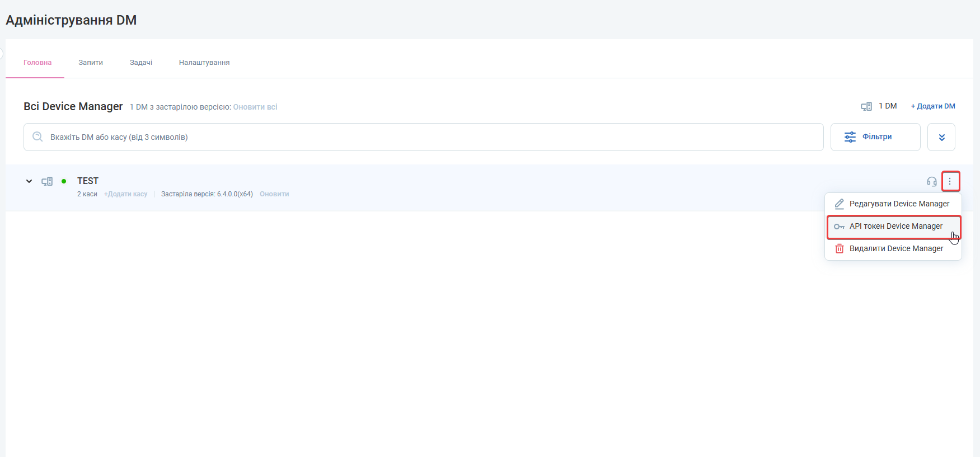
Task: Open the Налаштування tab
Action: coord(204,63)
